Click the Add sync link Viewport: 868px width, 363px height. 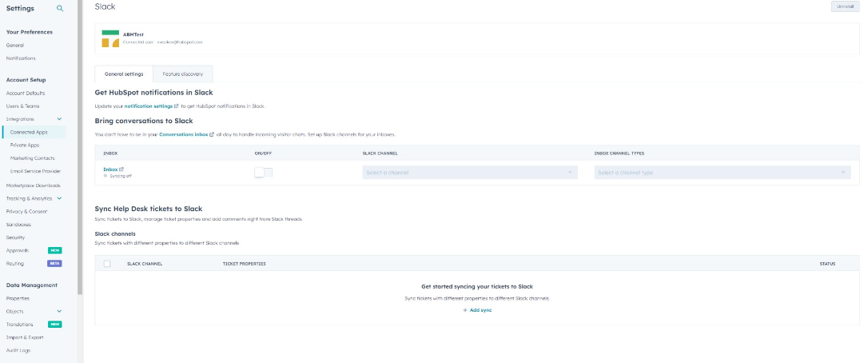pos(480,310)
